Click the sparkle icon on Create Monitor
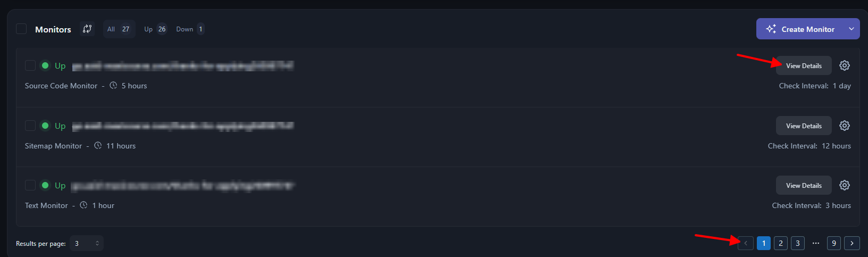 [771, 29]
